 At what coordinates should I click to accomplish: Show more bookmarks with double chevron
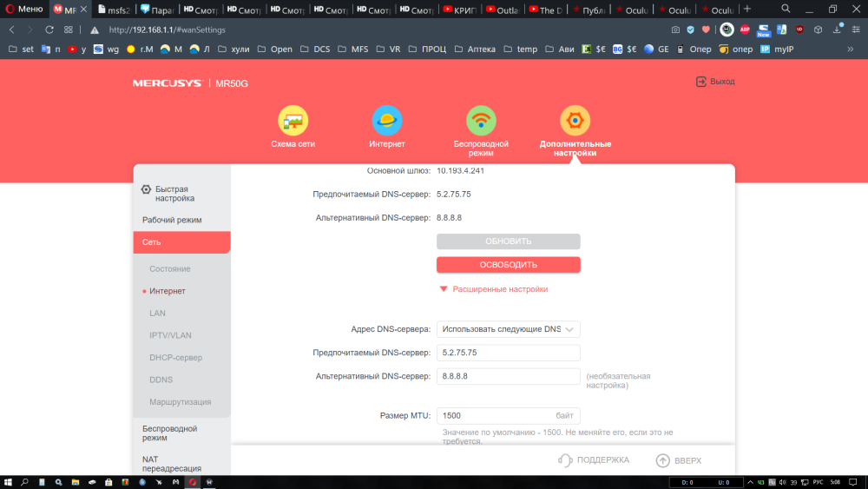[x=851, y=50]
